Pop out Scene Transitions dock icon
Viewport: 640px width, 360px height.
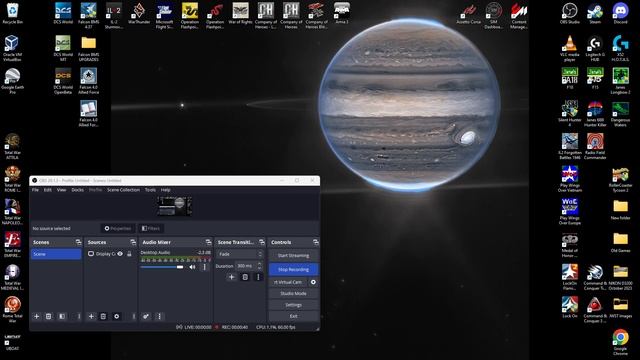tap(262, 242)
